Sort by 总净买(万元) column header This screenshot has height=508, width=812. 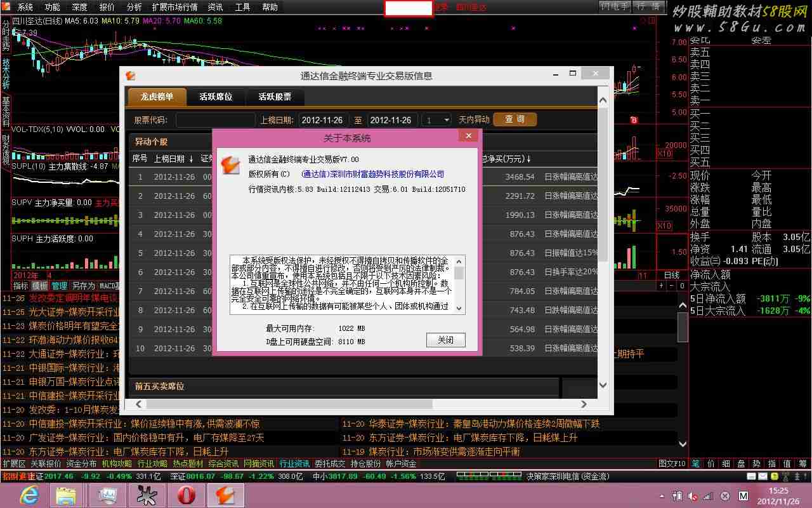click(506, 159)
